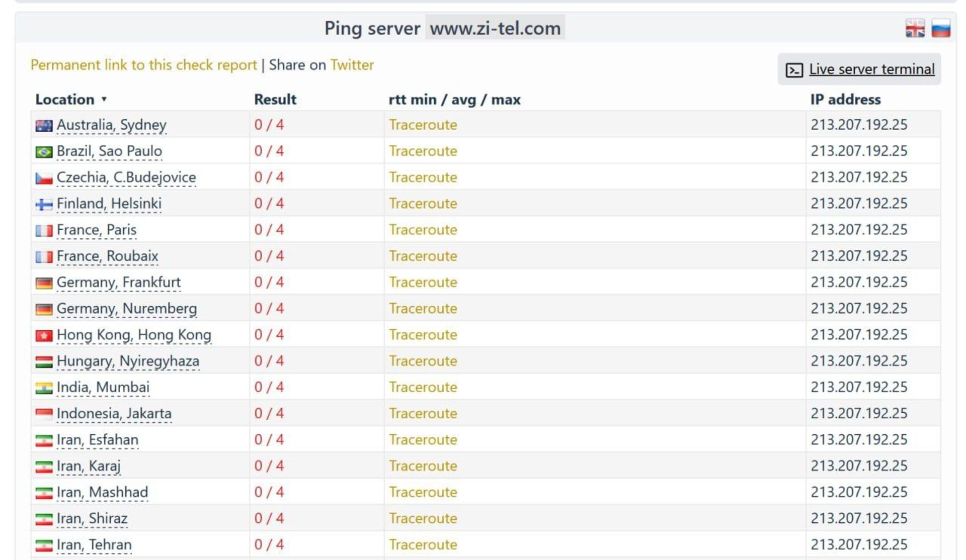Open Traceroute for Iran, Tehran
966x560 pixels.
[x=423, y=544]
